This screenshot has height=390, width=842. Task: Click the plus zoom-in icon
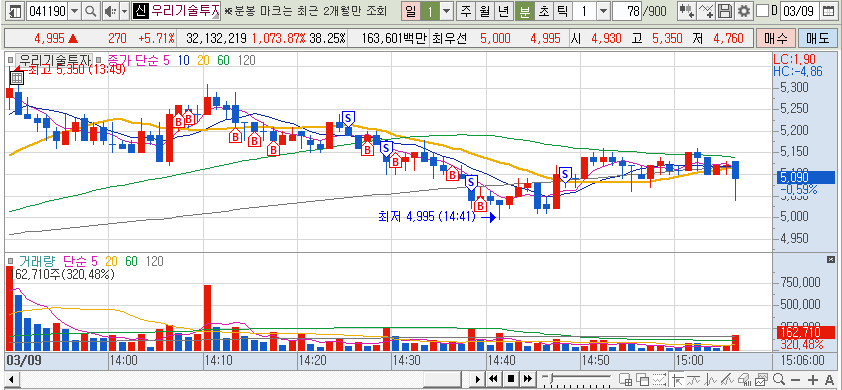point(813,379)
